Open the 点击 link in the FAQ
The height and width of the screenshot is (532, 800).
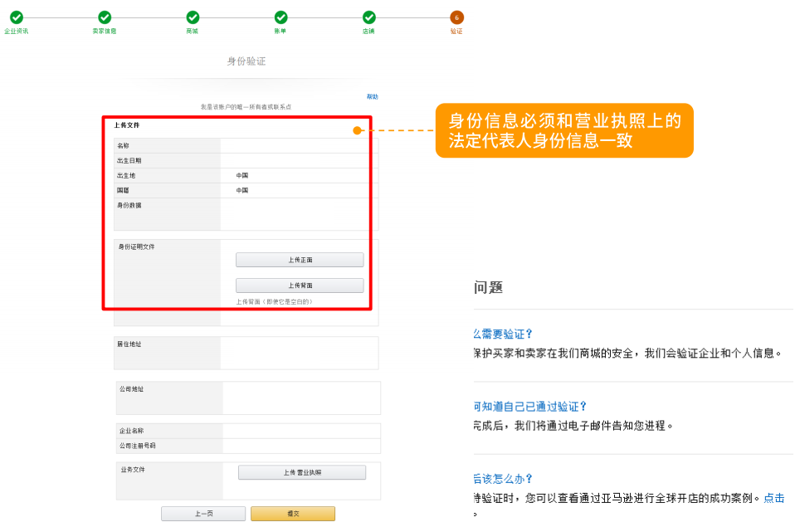click(x=773, y=498)
